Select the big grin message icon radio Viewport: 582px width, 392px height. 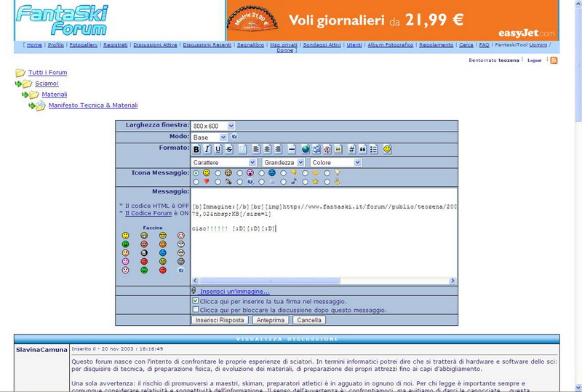pos(218,173)
